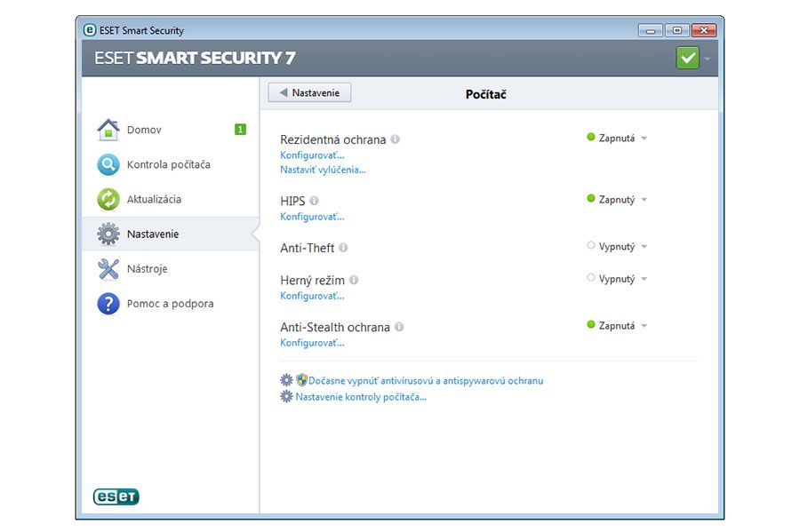The width and height of the screenshot is (800, 532).
Task: Click the green checkmark protection status icon
Action: click(687, 58)
